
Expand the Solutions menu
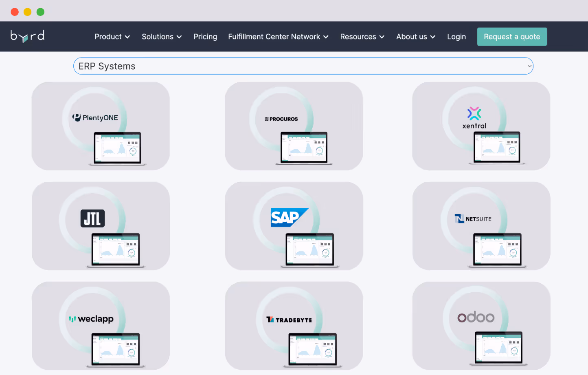point(162,36)
